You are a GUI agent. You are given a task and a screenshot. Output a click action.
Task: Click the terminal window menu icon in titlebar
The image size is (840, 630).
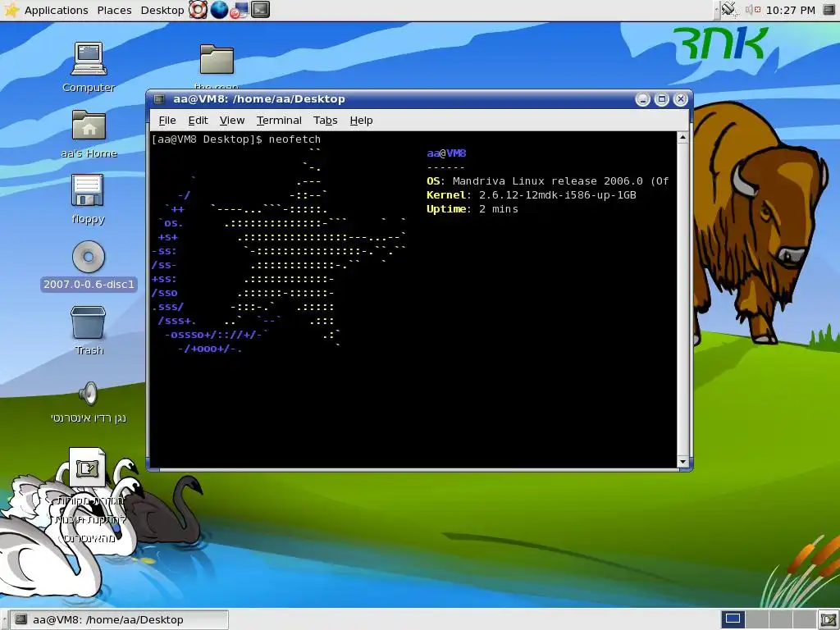(x=159, y=99)
